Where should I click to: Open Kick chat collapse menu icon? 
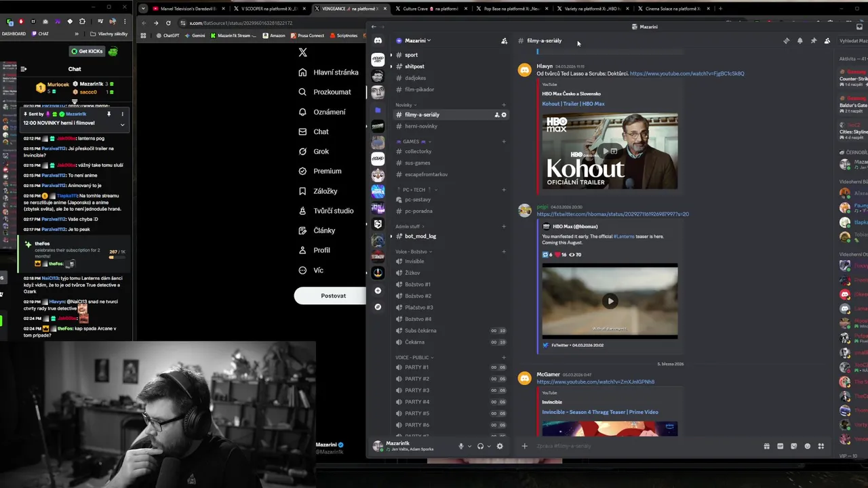pos(23,68)
